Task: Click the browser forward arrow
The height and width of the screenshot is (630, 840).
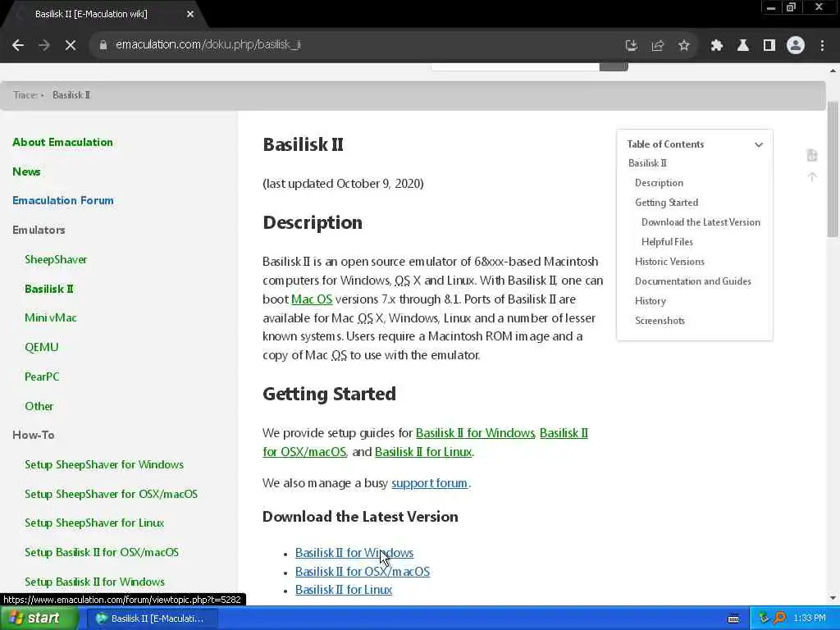Action: tap(44, 45)
